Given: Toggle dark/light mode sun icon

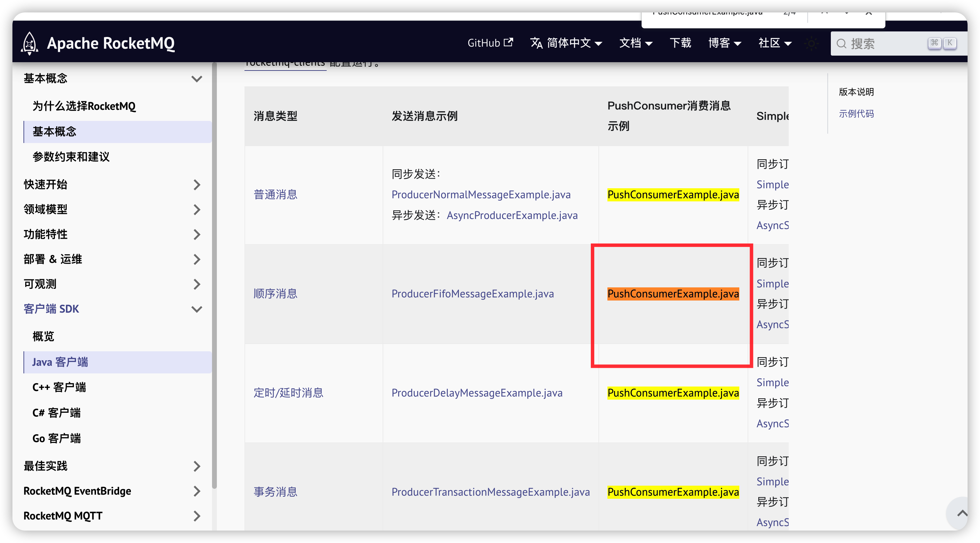Looking at the screenshot, I should (811, 44).
